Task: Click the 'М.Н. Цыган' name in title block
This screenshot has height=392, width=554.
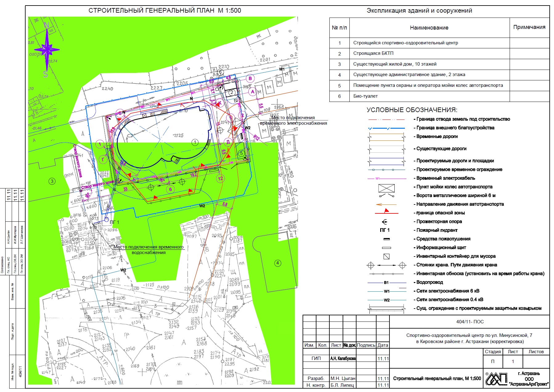Action: [343, 378]
